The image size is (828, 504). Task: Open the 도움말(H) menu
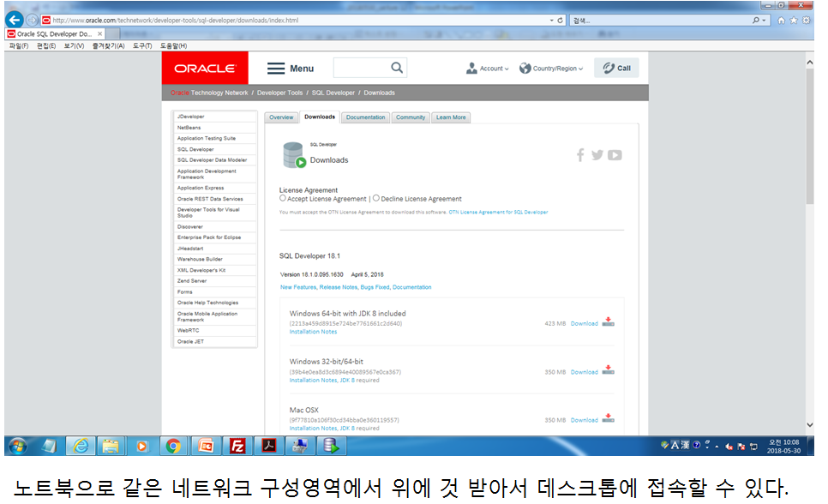point(173,46)
